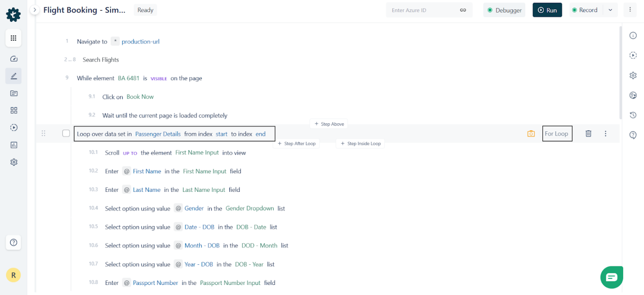Open the folder files panel in sidebar
Image resolution: width=644 pixels, height=295 pixels.
coord(13,93)
